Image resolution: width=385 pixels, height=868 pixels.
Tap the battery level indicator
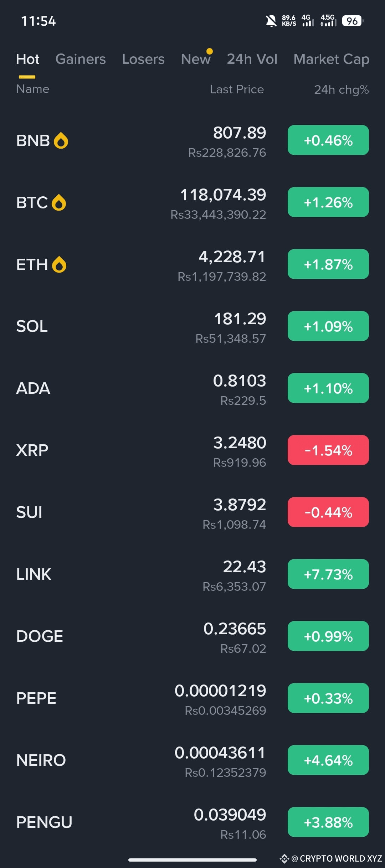(353, 21)
